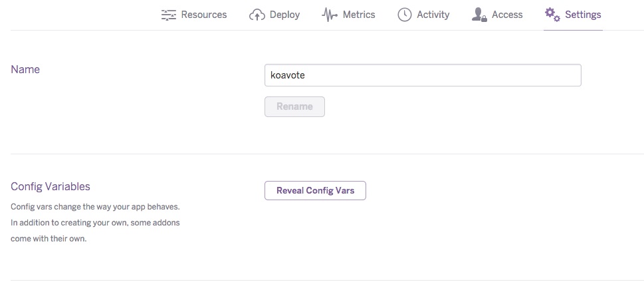The height and width of the screenshot is (284, 644).
Task: Select the Settings tab label
Action: (x=583, y=15)
